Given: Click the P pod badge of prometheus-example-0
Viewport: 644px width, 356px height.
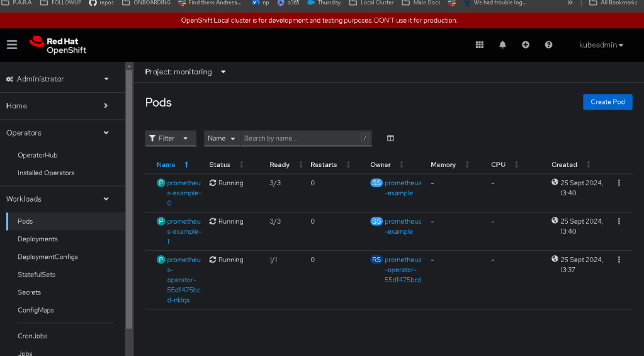Looking at the screenshot, I should [x=161, y=183].
